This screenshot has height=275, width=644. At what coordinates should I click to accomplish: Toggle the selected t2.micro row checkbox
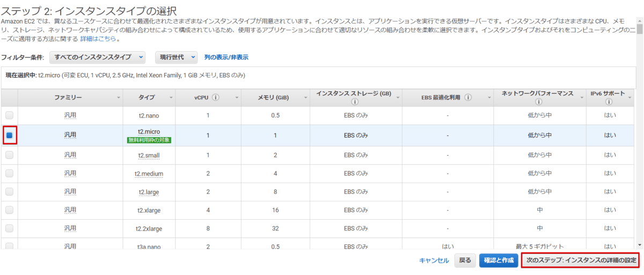click(9, 135)
